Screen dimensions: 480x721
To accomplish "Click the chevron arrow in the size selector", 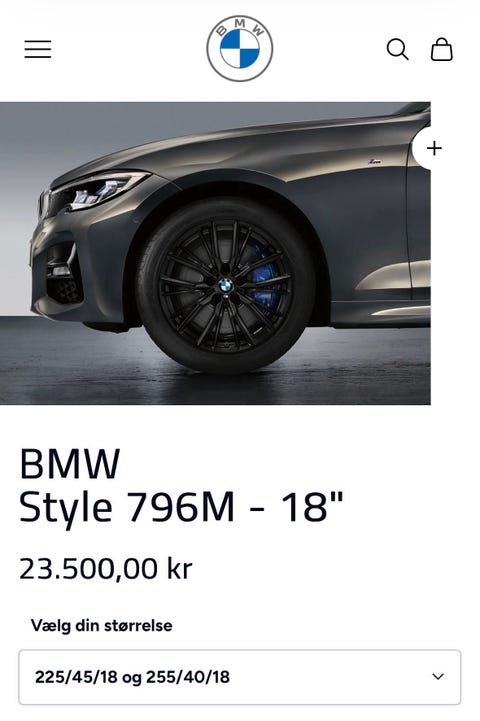I will click(x=438, y=677).
